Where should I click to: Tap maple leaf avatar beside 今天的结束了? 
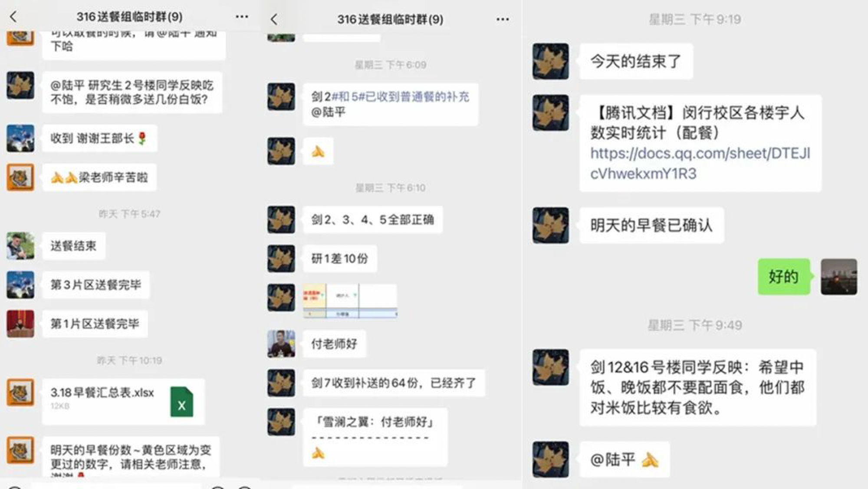pos(550,61)
